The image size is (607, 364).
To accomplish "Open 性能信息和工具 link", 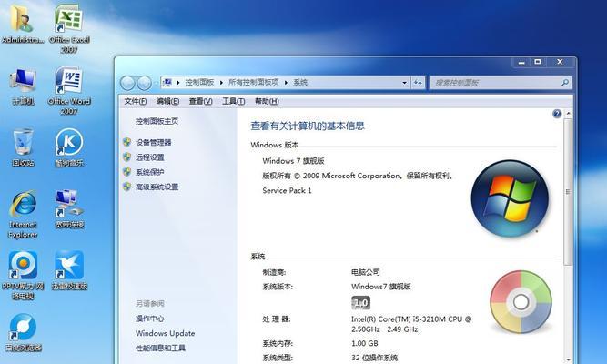I will coord(160,348).
